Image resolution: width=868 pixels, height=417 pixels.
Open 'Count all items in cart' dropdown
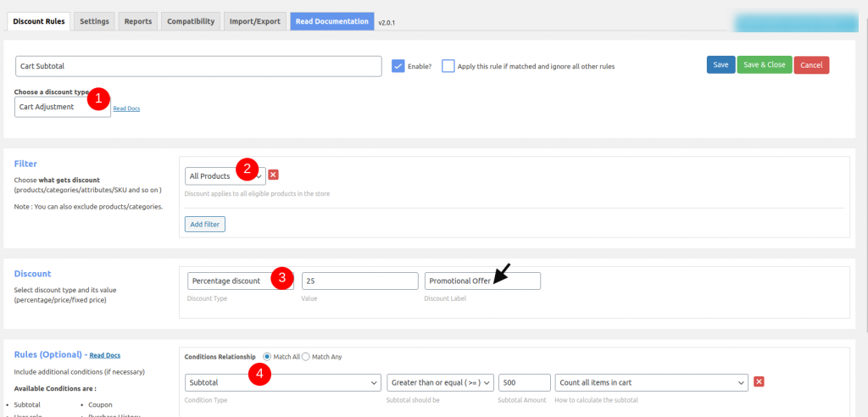[651, 382]
